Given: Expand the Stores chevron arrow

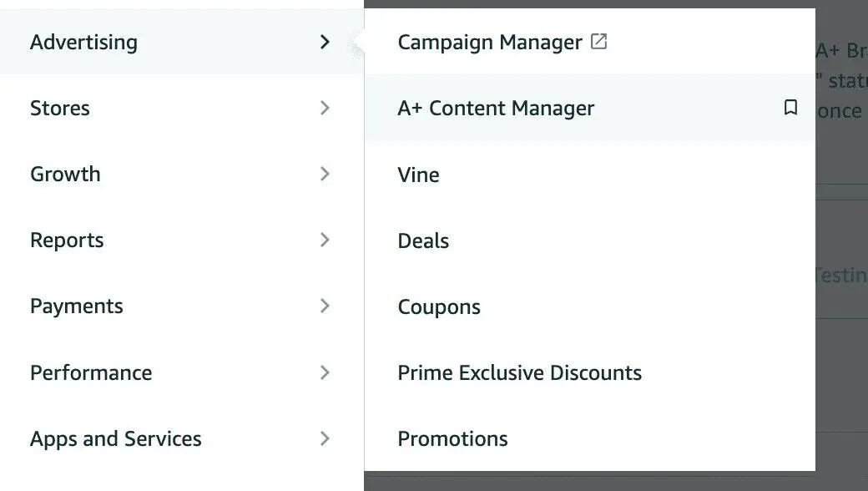Looking at the screenshot, I should (325, 108).
